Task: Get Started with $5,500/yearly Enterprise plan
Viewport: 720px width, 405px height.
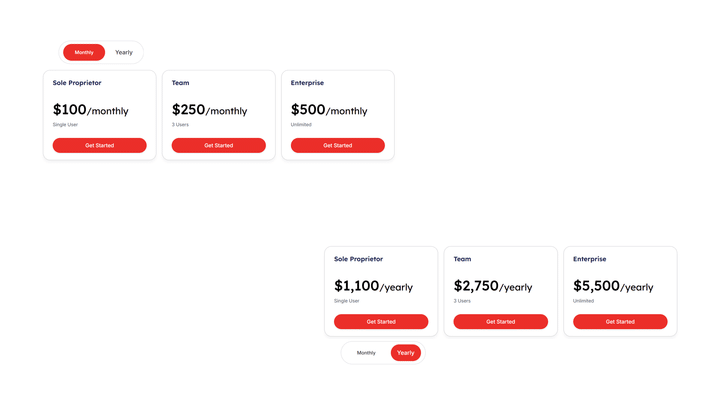Action: [620, 322]
